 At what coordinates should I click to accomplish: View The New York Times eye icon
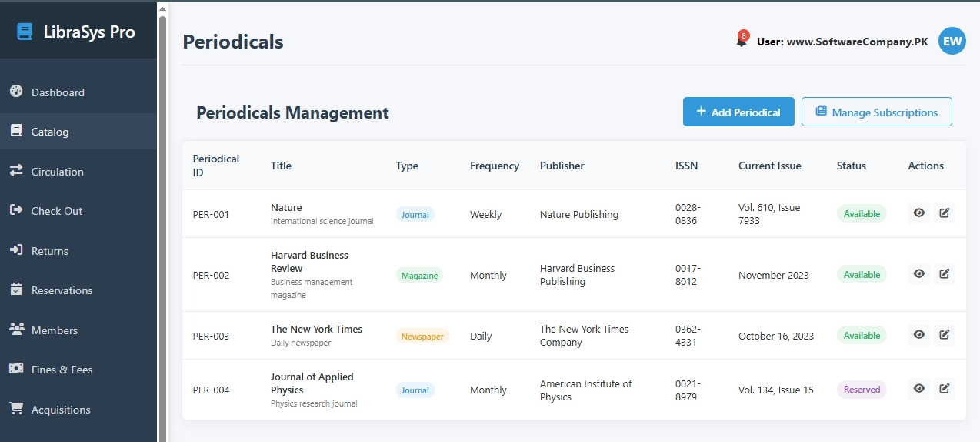tap(918, 335)
